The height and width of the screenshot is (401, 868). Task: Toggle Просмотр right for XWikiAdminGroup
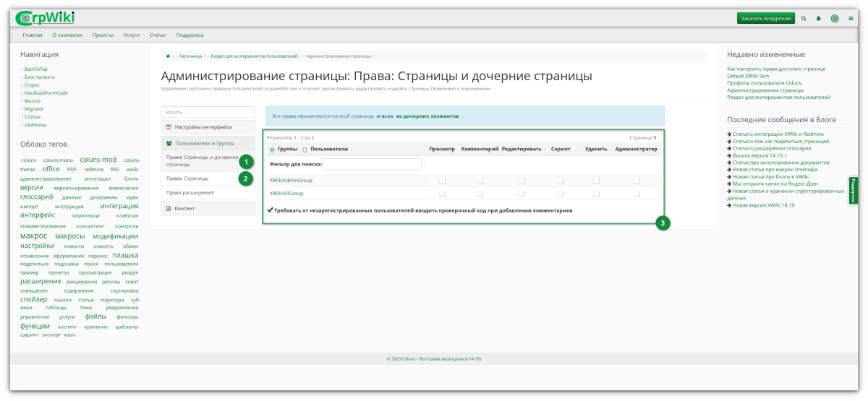pos(442,181)
